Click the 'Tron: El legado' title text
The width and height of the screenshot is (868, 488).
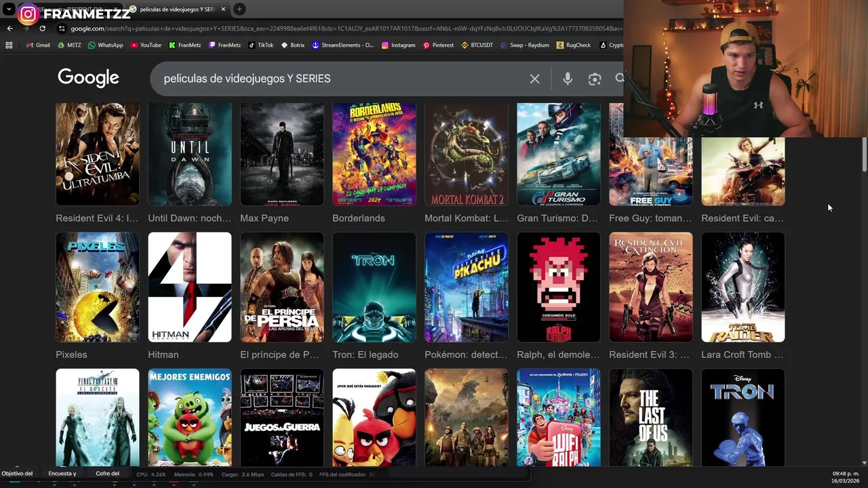pyautogui.click(x=366, y=354)
